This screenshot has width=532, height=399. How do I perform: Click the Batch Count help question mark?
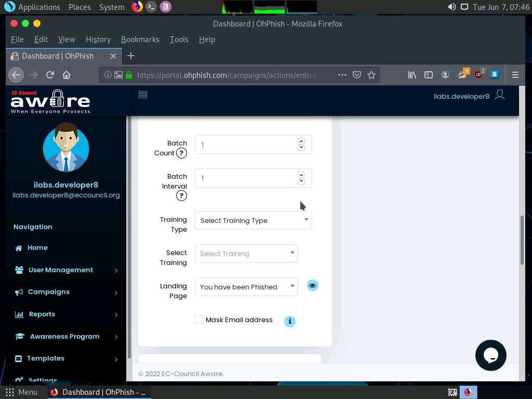point(181,153)
